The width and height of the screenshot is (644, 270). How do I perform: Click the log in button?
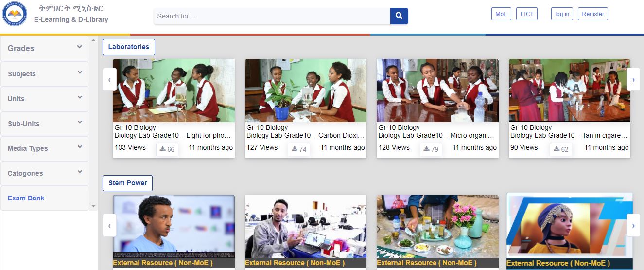coord(562,14)
